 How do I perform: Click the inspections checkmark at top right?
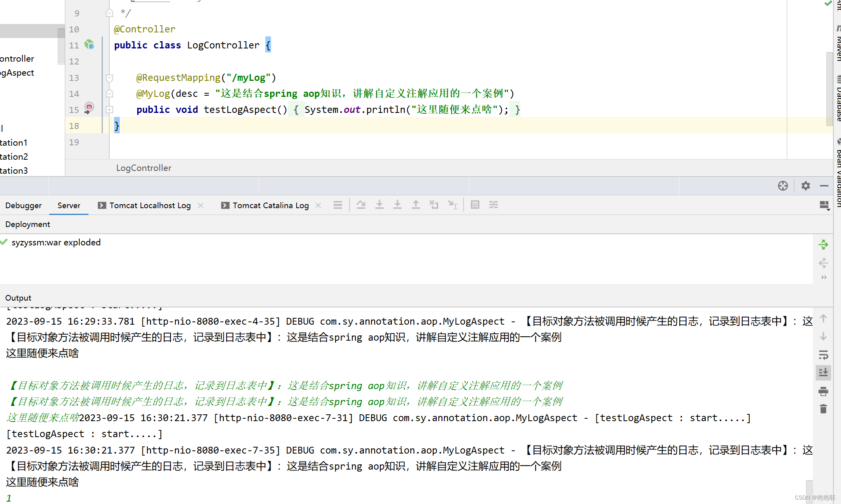point(829,4)
